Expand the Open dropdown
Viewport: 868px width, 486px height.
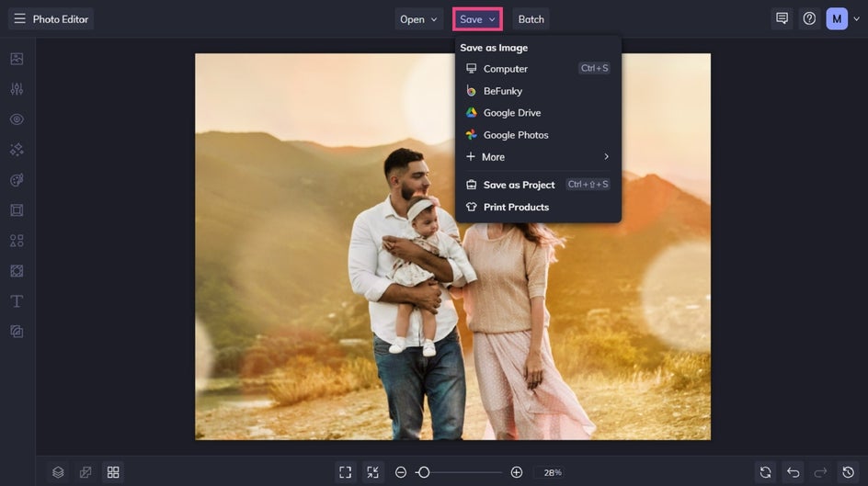pos(418,19)
